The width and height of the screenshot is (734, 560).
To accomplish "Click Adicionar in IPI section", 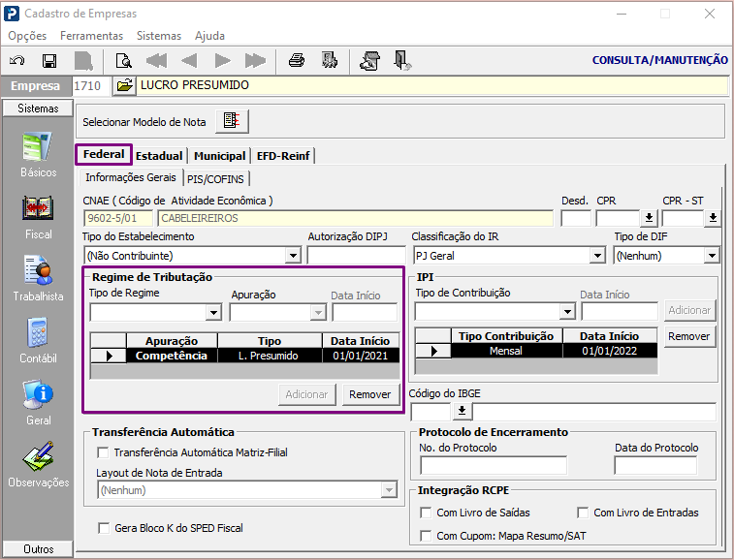I will point(689,310).
